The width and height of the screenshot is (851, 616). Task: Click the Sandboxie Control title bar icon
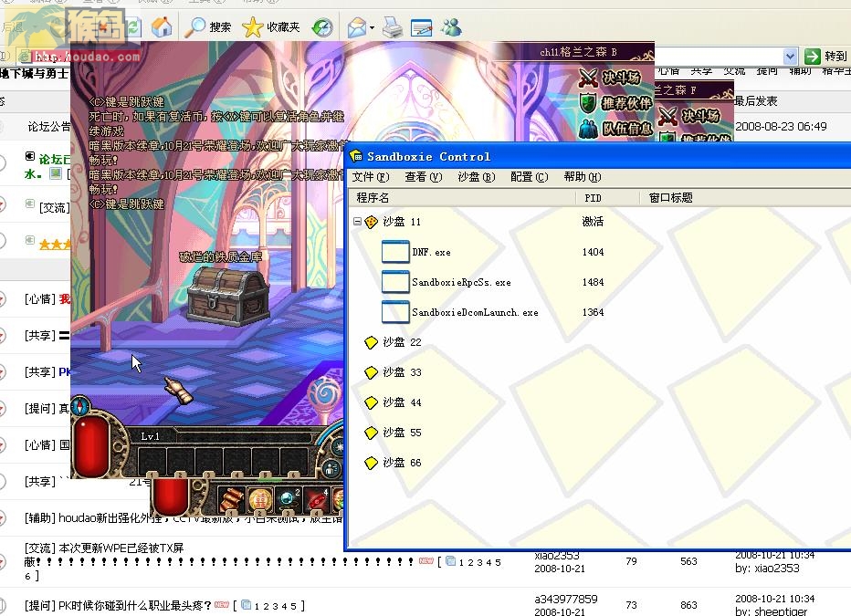[356, 156]
